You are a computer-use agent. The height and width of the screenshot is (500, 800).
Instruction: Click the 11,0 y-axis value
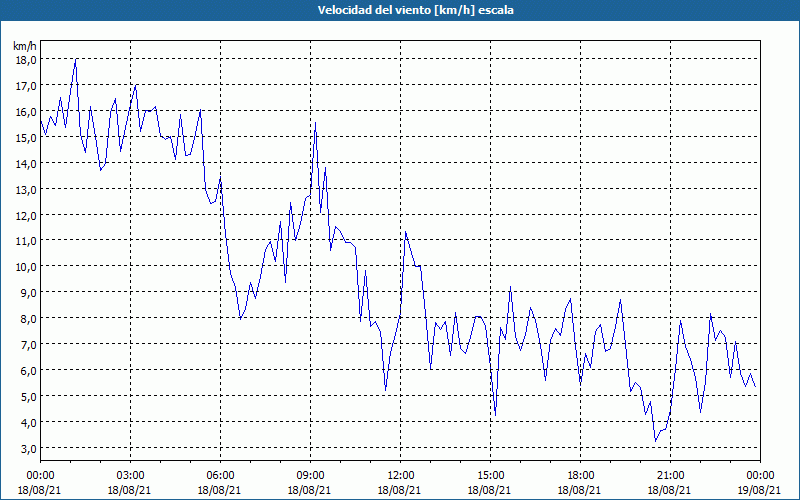[x=26, y=241]
